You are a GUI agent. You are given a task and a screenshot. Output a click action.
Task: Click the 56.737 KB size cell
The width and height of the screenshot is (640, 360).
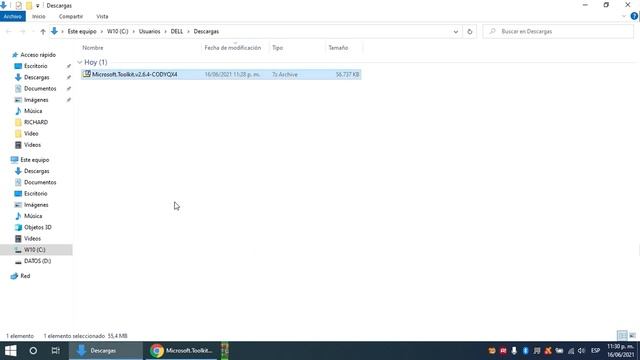tap(347, 74)
